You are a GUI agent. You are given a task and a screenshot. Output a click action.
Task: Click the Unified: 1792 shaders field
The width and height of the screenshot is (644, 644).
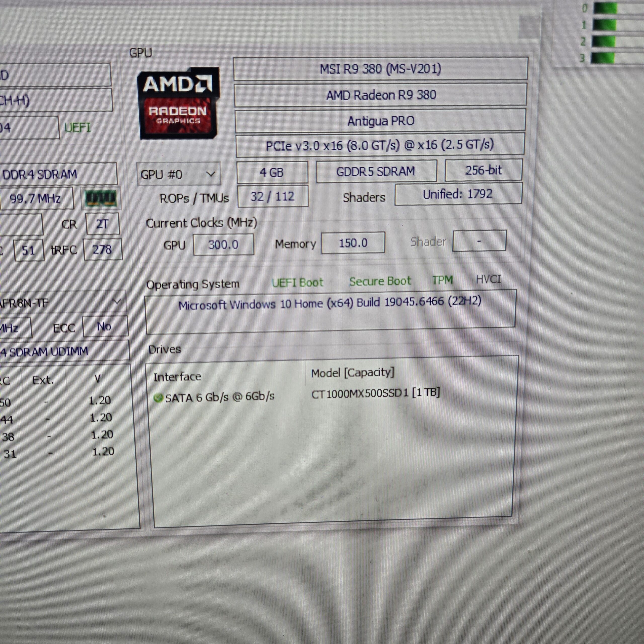458,194
